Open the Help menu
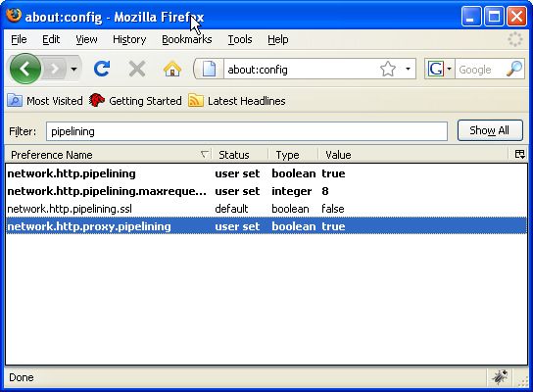533x392 pixels. (277, 39)
